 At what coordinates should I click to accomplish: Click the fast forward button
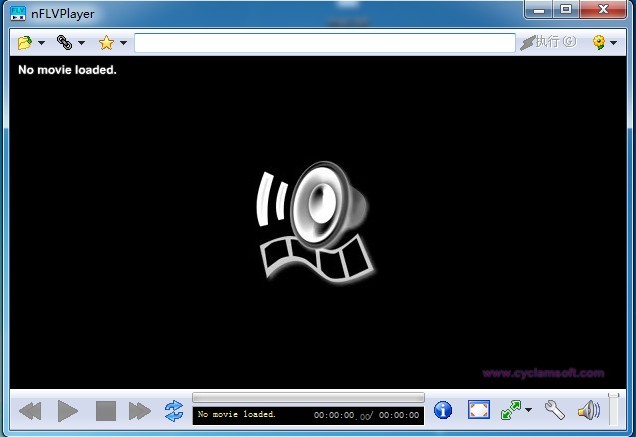[x=140, y=410]
